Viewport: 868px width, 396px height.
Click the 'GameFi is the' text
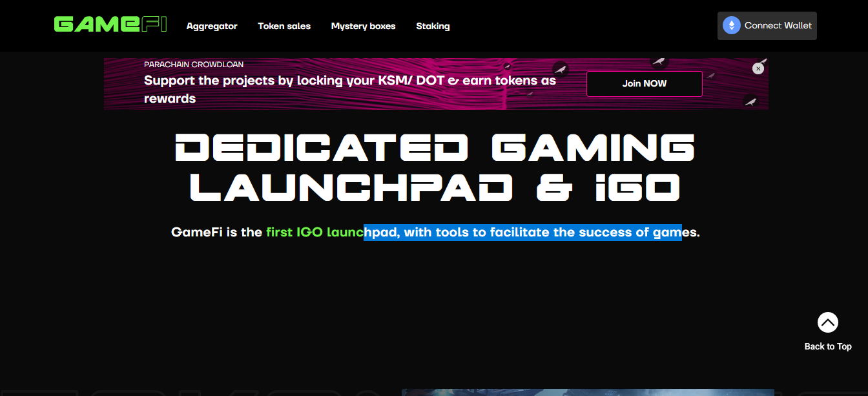click(216, 233)
